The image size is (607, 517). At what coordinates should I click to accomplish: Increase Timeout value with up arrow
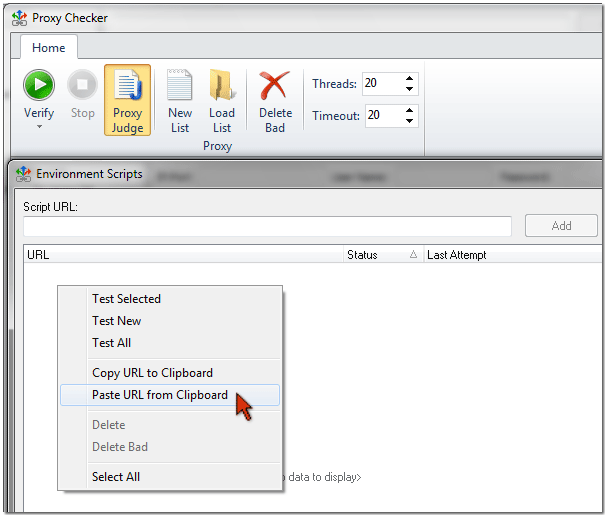(x=409, y=111)
